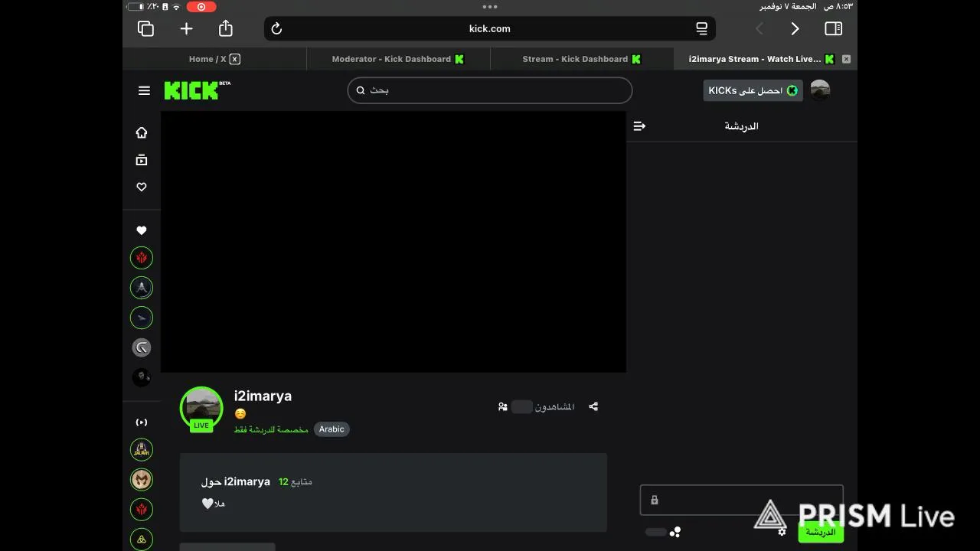Click the recommended live channels icon

(x=142, y=422)
